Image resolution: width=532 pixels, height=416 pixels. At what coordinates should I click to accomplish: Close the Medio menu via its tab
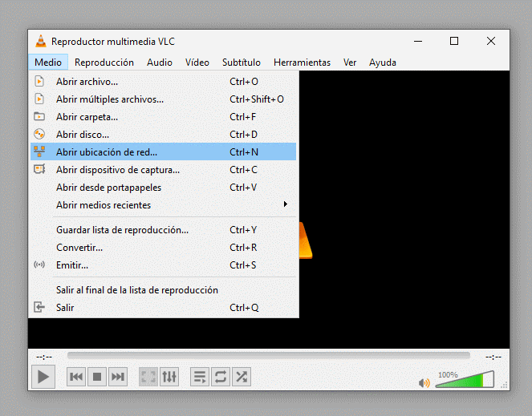48,63
